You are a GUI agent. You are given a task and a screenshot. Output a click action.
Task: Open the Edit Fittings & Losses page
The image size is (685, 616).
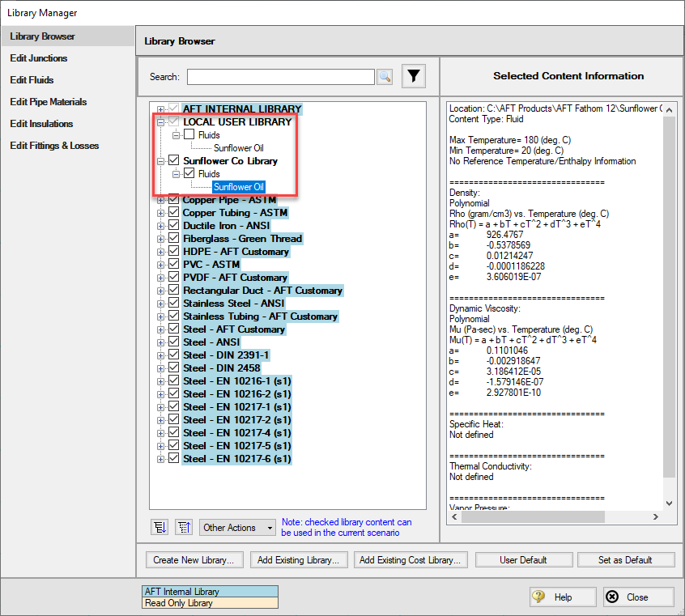click(x=54, y=146)
